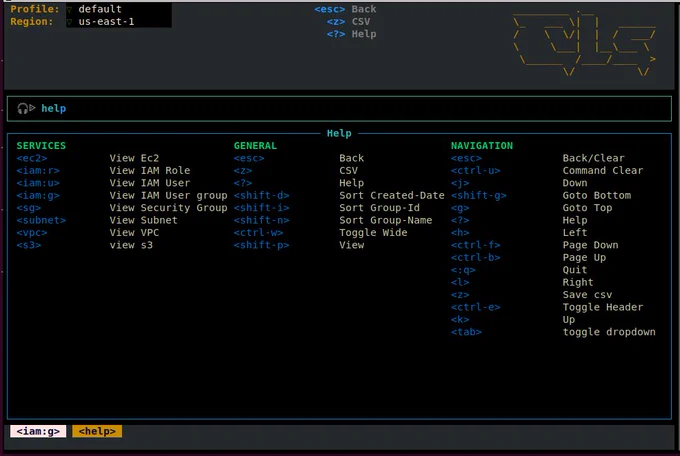Click the 'Sort Group-Id' entry
The width and height of the screenshot is (680, 456).
(x=379, y=208)
